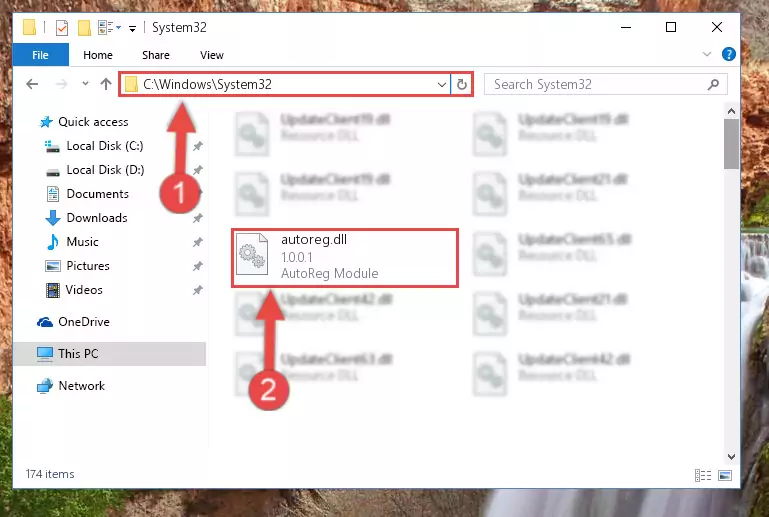
Task: Open Videos folder in sidebar
Action: point(84,290)
